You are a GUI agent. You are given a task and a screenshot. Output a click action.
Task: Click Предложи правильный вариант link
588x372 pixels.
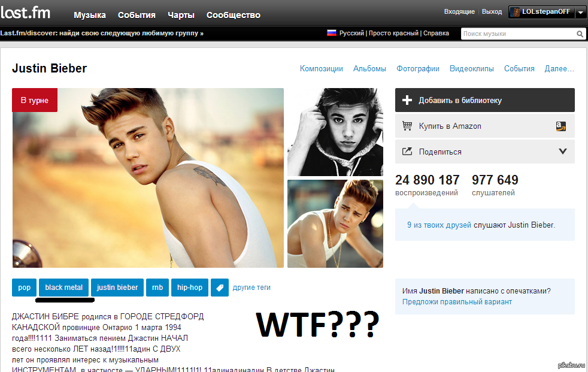[457, 302]
